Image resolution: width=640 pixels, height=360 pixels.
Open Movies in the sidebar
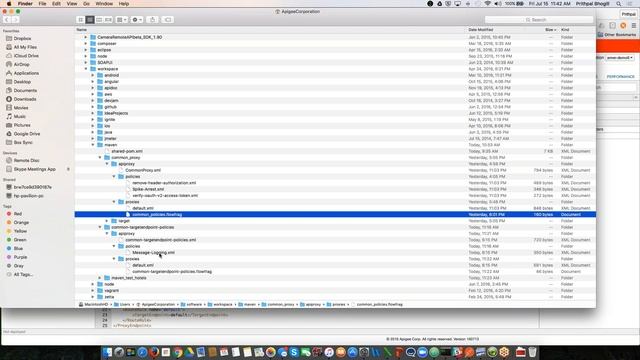point(21,108)
